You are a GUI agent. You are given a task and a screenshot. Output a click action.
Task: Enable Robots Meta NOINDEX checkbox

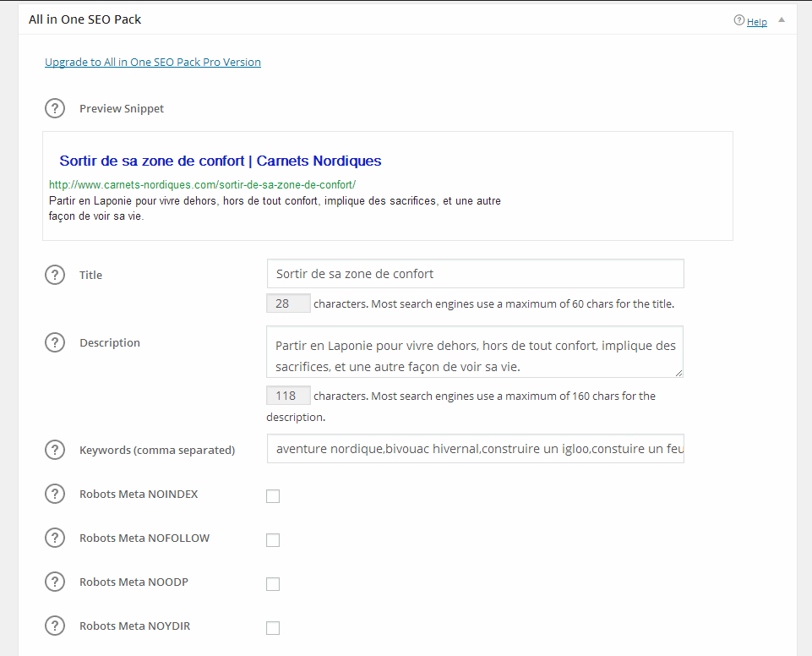(273, 496)
